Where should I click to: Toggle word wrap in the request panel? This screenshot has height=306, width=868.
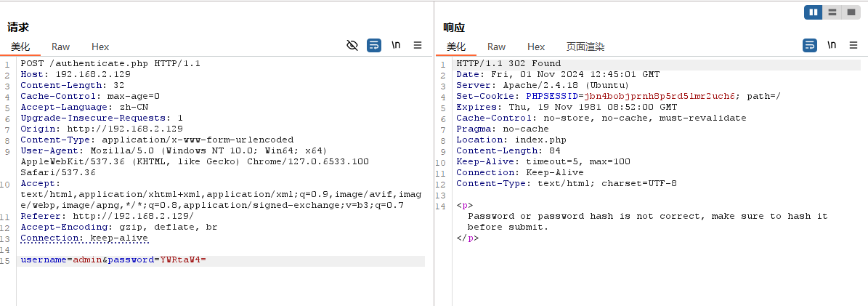(374, 45)
